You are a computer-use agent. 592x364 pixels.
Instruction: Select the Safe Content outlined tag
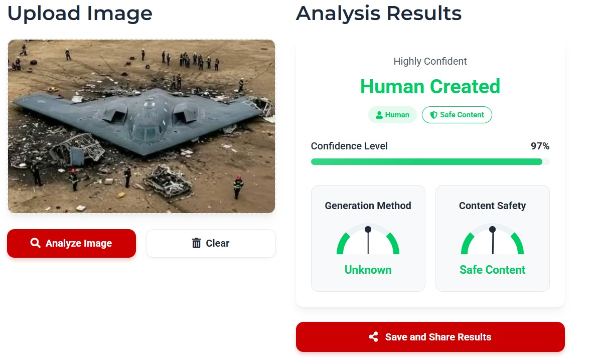457,115
